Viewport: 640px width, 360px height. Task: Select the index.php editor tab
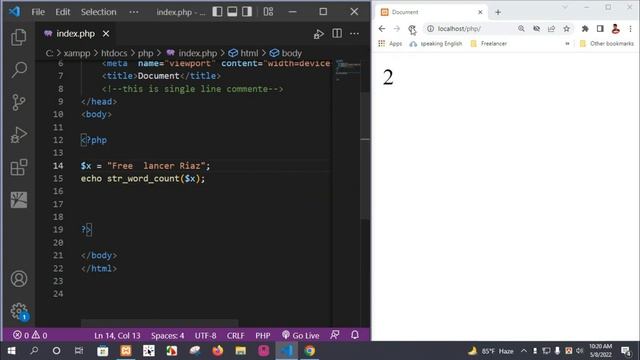coord(76,33)
